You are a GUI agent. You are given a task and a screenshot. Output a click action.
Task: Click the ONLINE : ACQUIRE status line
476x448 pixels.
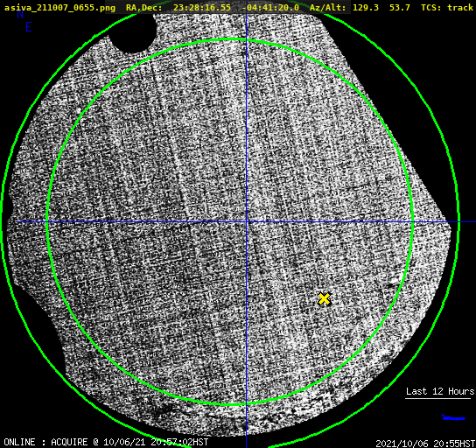[x=106, y=442]
